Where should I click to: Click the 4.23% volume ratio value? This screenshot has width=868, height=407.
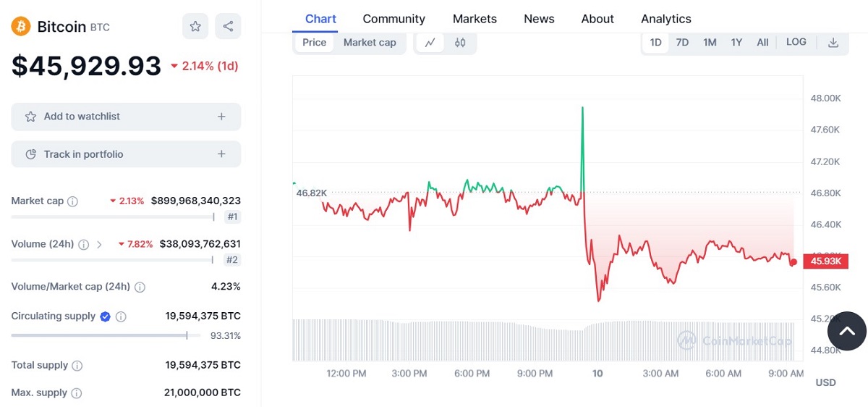point(226,286)
